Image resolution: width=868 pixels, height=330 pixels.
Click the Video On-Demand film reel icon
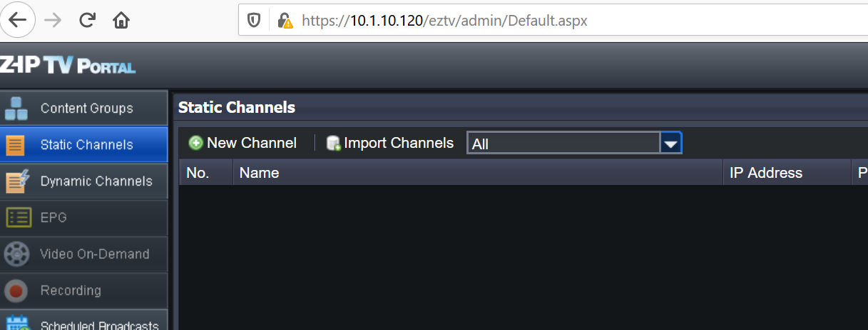tap(16, 254)
